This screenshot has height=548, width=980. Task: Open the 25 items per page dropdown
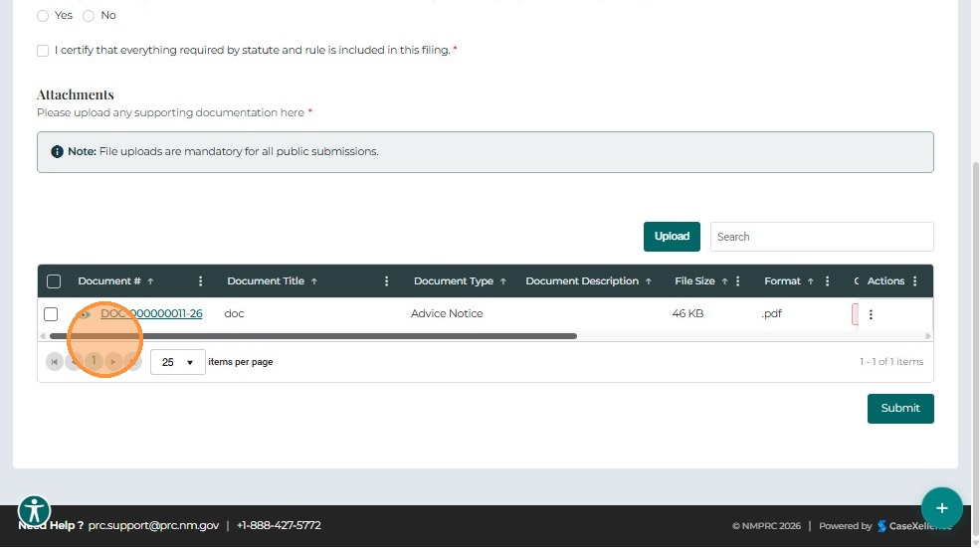click(177, 362)
